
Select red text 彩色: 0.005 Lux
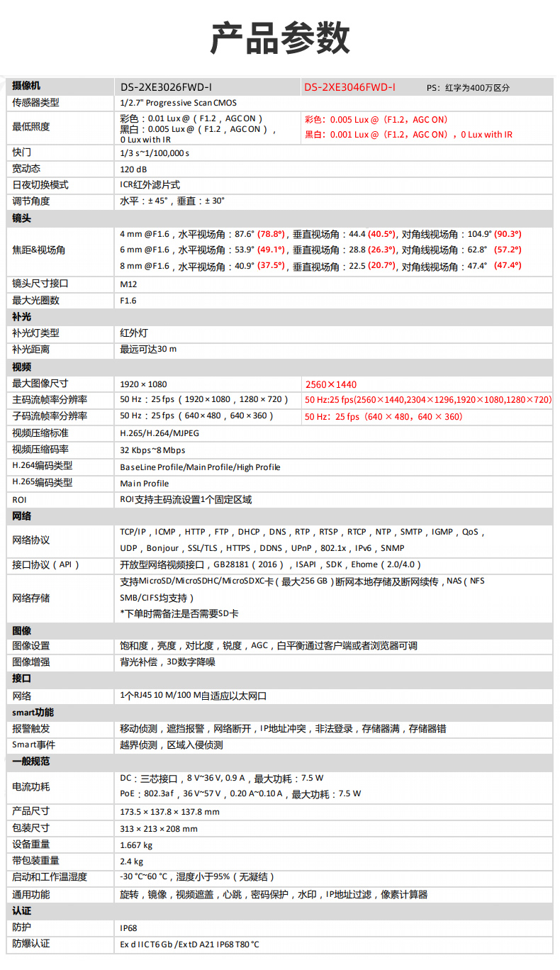[376, 120]
